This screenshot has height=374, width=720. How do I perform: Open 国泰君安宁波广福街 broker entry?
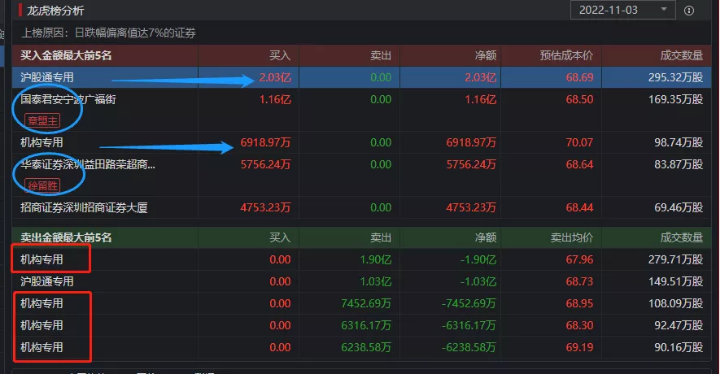[x=68, y=99]
